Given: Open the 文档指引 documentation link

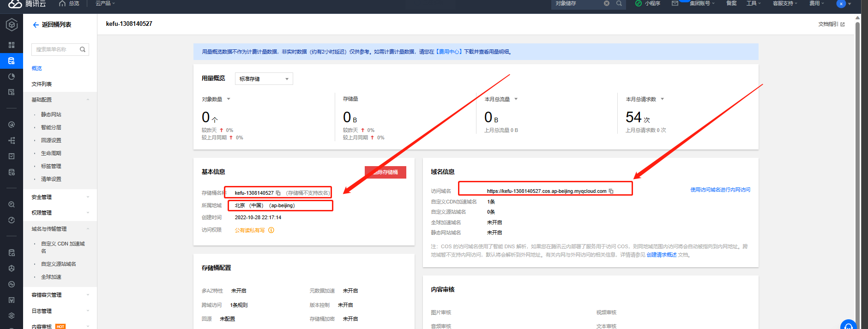Looking at the screenshot, I should (x=832, y=24).
